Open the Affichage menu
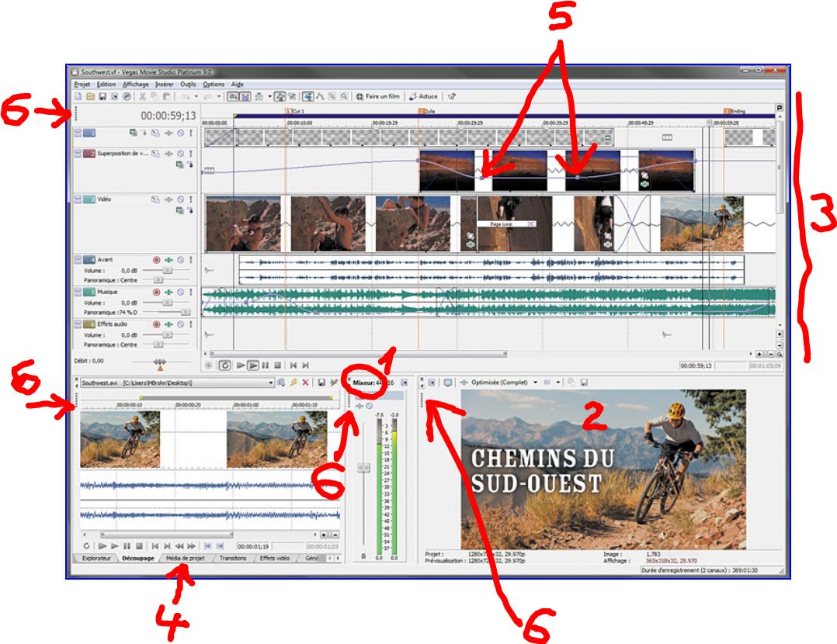 tap(136, 85)
